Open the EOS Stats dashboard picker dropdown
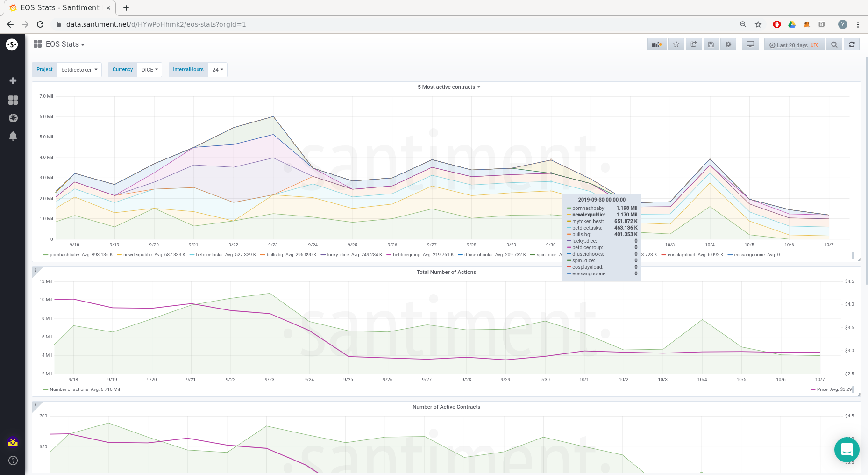This screenshot has height=475, width=868. [59, 44]
